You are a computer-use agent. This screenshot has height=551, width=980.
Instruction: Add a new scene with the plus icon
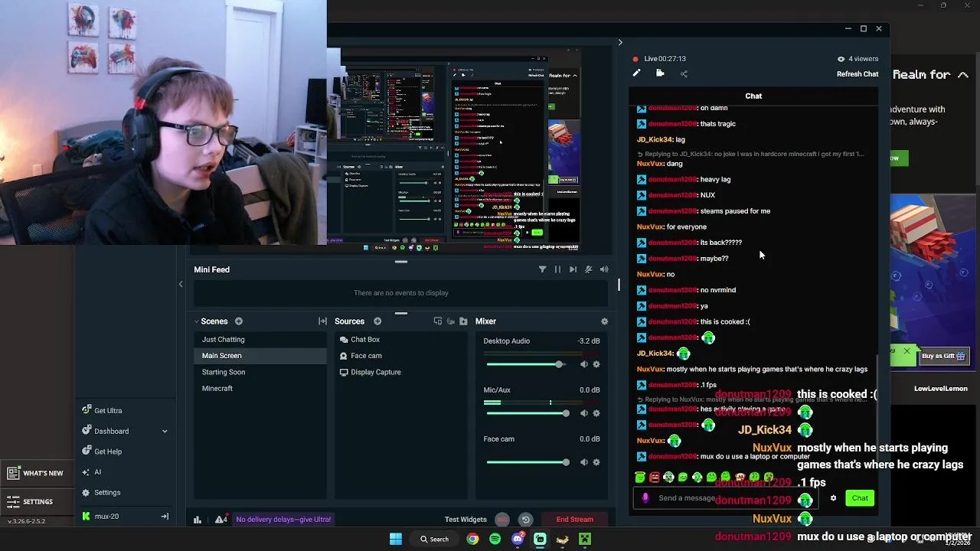[239, 321]
